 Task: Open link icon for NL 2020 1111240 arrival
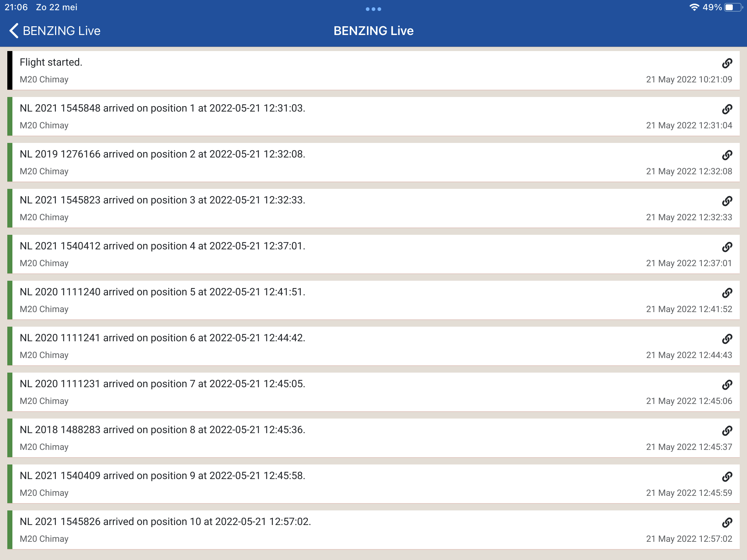click(727, 293)
